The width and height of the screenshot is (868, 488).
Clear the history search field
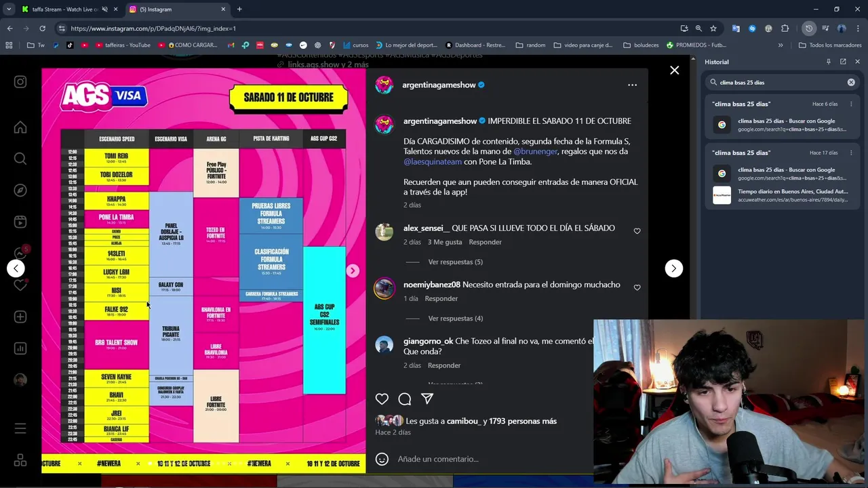[851, 82]
